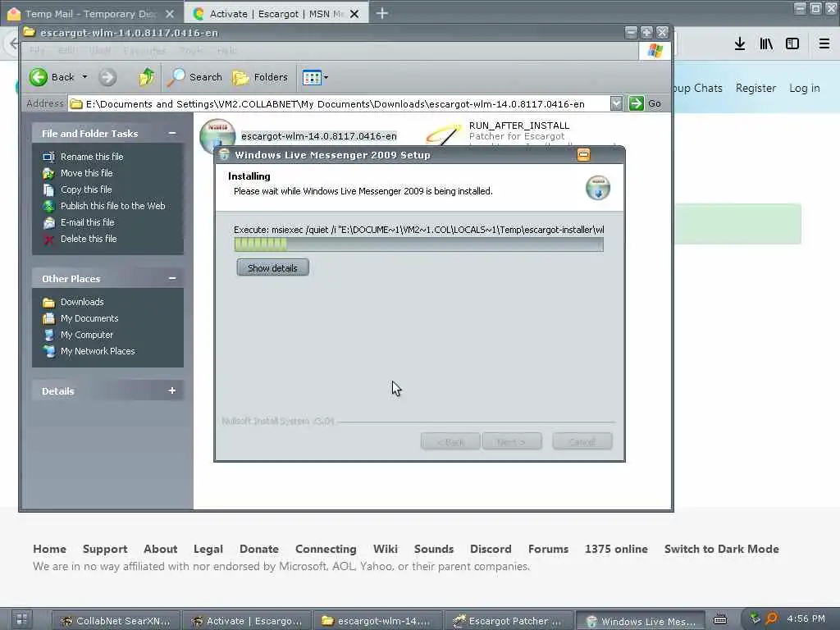The image size is (840, 630).
Task: Toggle the Folders pane
Action: point(260,77)
